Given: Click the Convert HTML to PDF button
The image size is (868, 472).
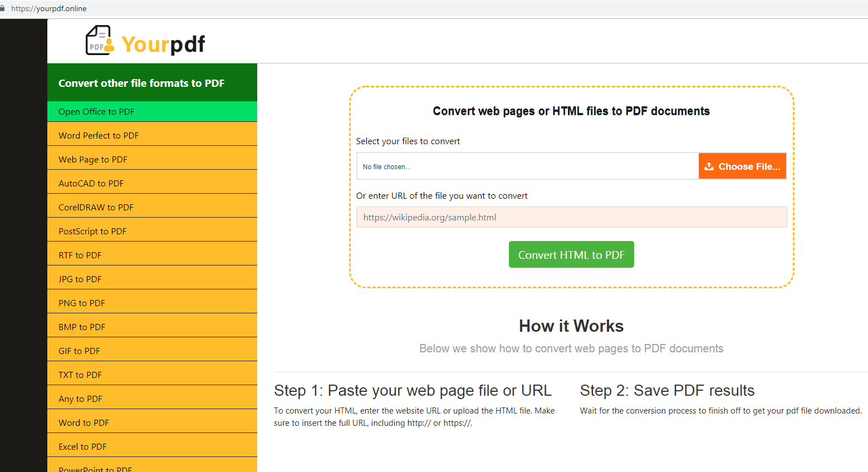Looking at the screenshot, I should (x=571, y=254).
